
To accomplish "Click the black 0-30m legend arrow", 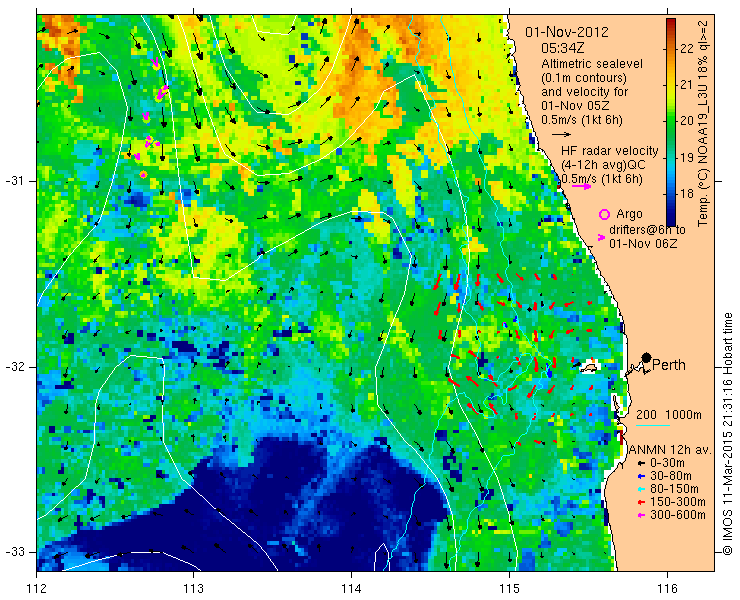I will (x=641, y=464).
